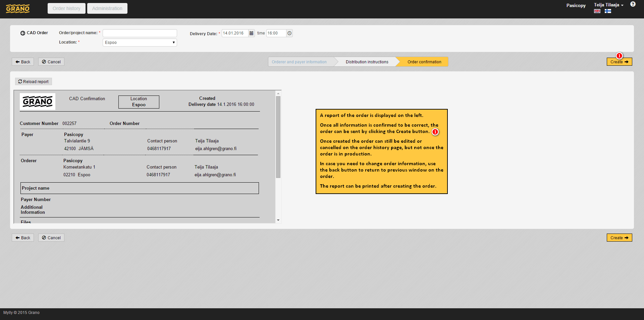This screenshot has width=644, height=320.
Task: Focus the Order/project name input field
Action: pos(140,33)
